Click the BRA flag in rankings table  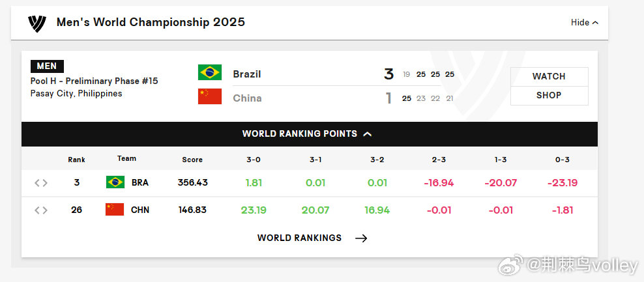pos(115,182)
